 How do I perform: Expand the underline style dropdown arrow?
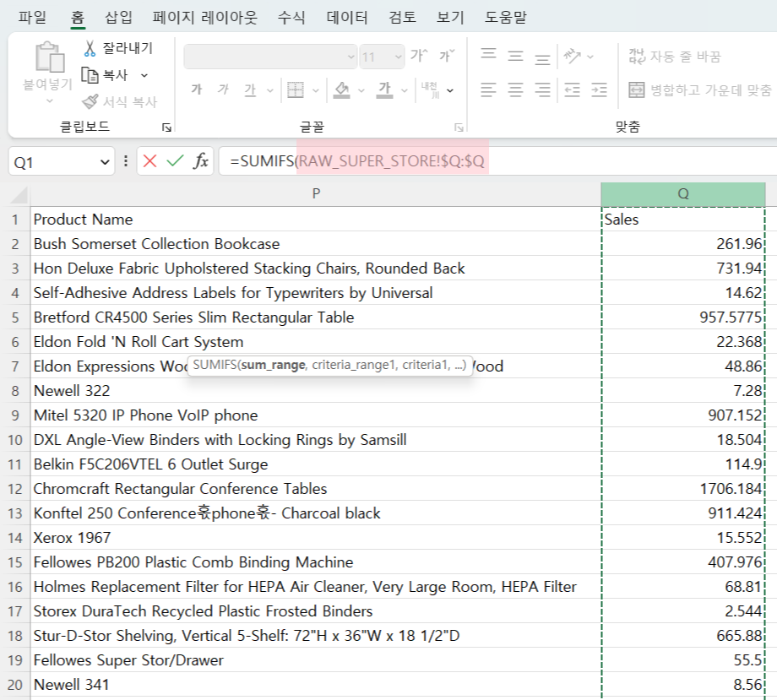(270, 90)
